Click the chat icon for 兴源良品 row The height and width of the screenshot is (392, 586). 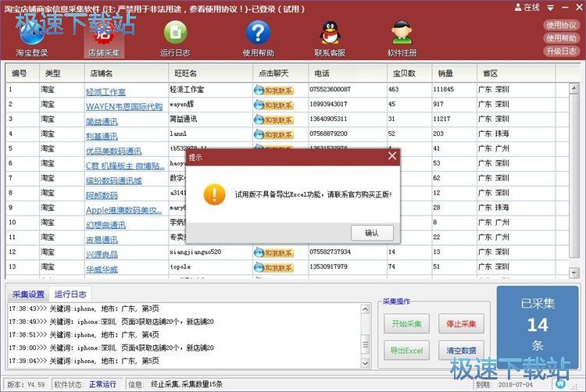pos(273,253)
